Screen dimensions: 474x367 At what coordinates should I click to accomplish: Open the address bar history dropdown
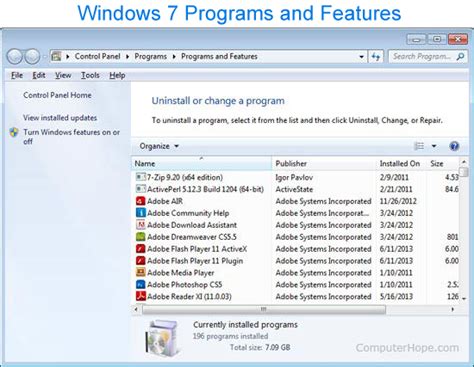coord(362,57)
